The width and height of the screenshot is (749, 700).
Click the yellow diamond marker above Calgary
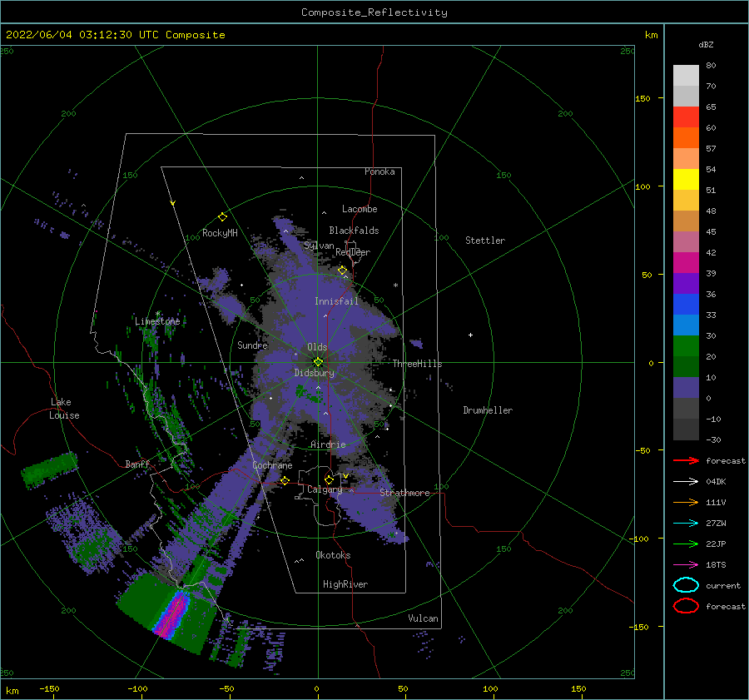tap(329, 479)
